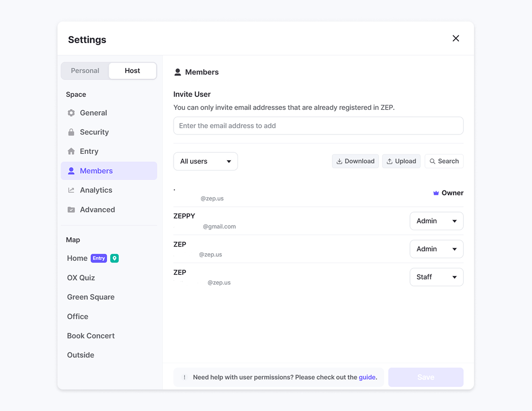Screen dimensions: 532x411
Task: Go to the OX Quiz map
Action: click(x=81, y=278)
